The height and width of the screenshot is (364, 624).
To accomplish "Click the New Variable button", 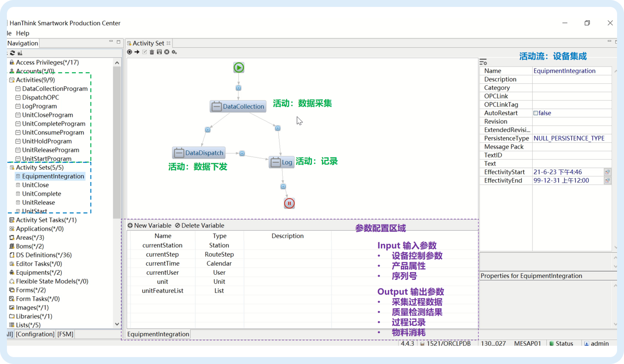I will click(x=149, y=225).
